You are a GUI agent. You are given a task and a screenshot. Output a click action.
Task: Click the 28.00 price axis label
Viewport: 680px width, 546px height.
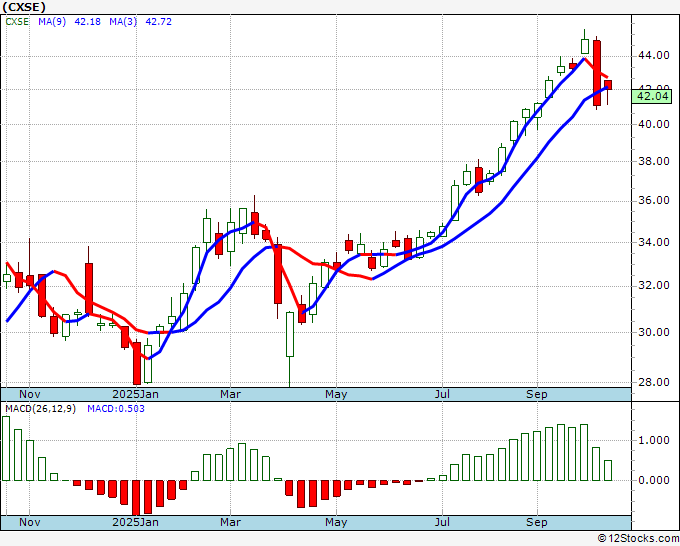(653, 382)
